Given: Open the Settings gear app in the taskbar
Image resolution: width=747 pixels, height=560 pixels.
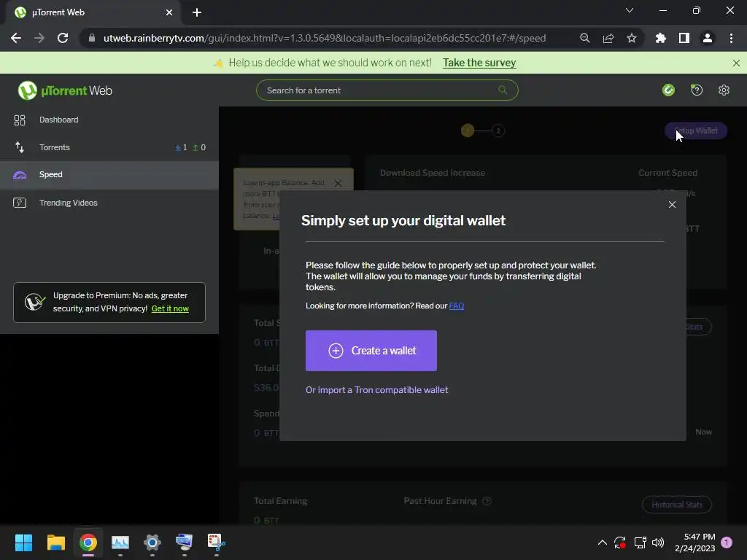Looking at the screenshot, I should (x=152, y=542).
